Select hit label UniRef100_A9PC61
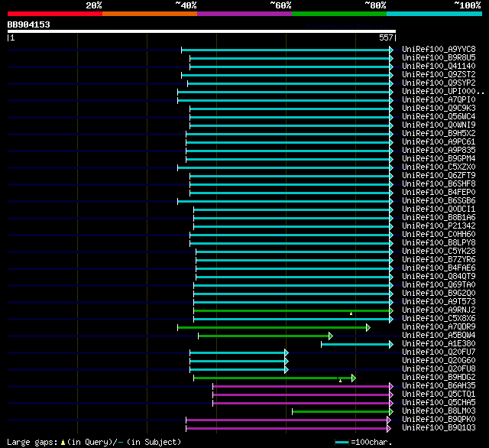Viewport: 489px width, 448px height. pyautogui.click(x=439, y=142)
